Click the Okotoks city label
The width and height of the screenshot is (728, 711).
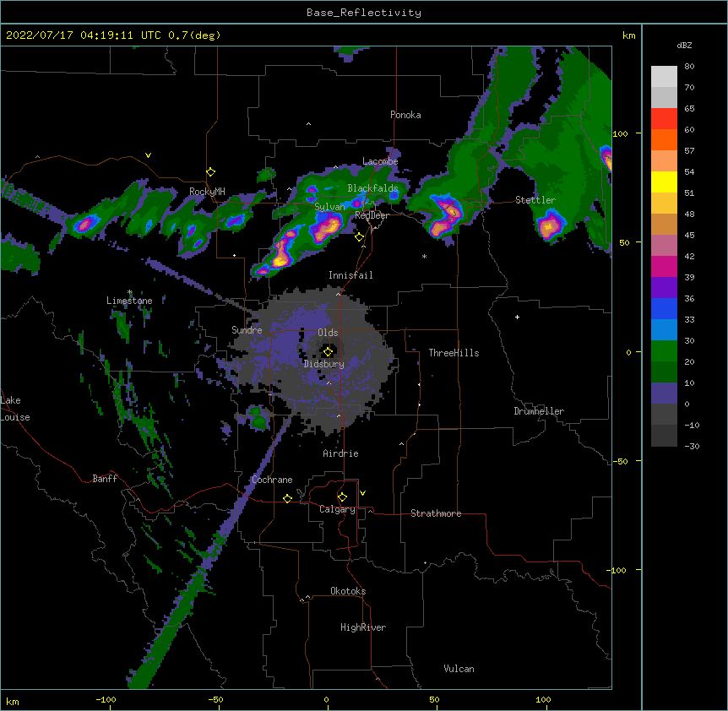click(348, 591)
